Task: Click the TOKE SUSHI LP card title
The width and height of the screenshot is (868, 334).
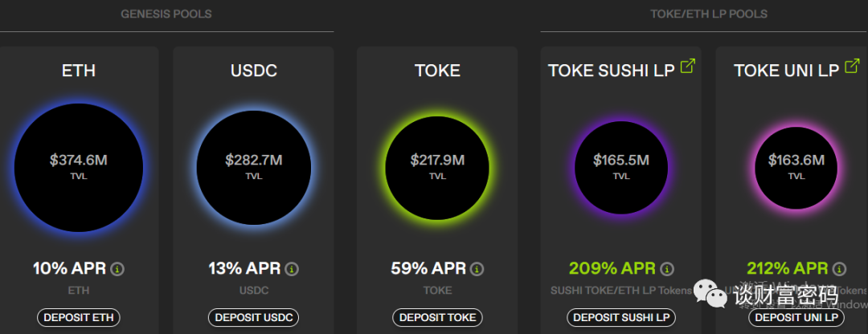Action: point(611,71)
